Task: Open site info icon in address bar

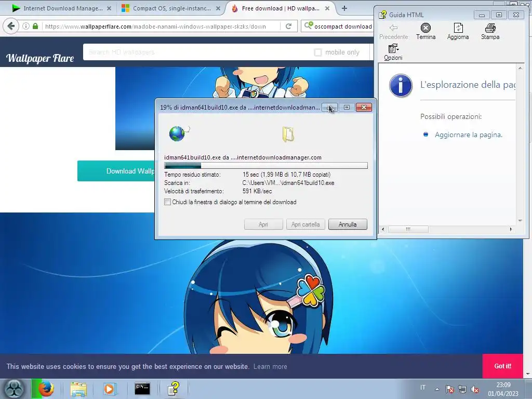Action: pos(26,26)
